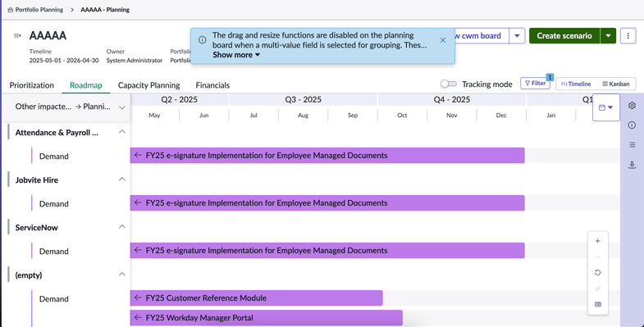Viewport: 644px width, 327px height.
Task: Click the Create scenario button
Action: click(564, 36)
